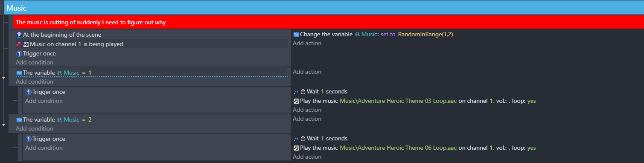Collapse the Music = 2 event sub-events
Viewport: 644px width, 163px height.
[x=4, y=125]
